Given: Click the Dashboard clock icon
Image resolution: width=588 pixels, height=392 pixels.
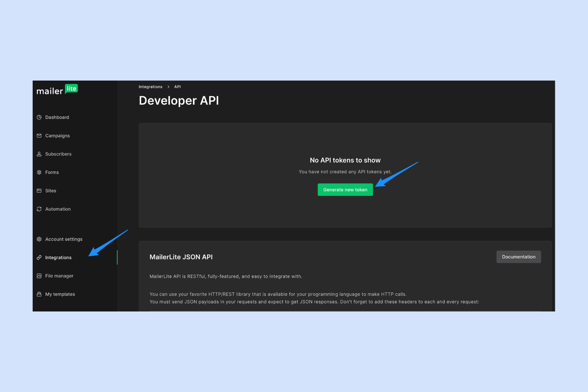Looking at the screenshot, I should (x=39, y=117).
